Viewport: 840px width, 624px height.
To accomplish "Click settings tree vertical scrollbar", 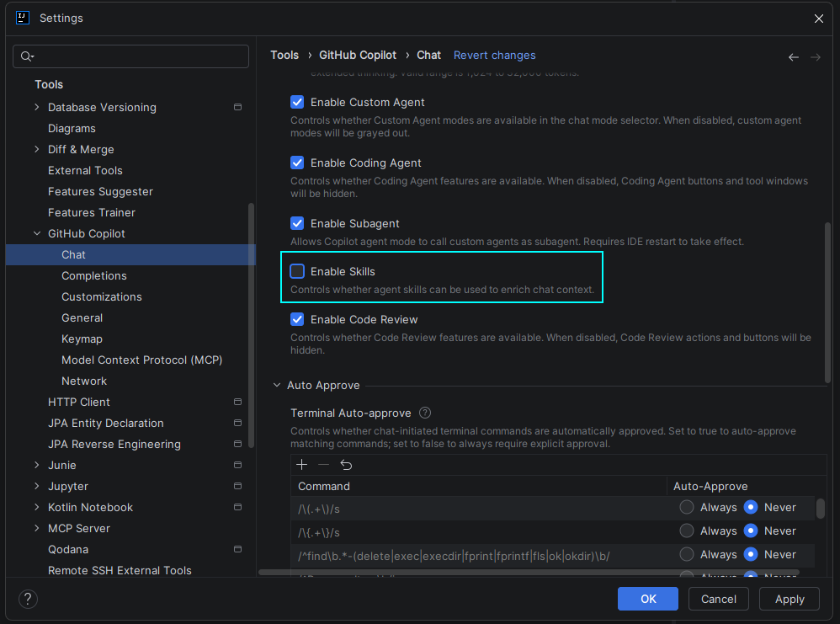I will click(x=252, y=325).
